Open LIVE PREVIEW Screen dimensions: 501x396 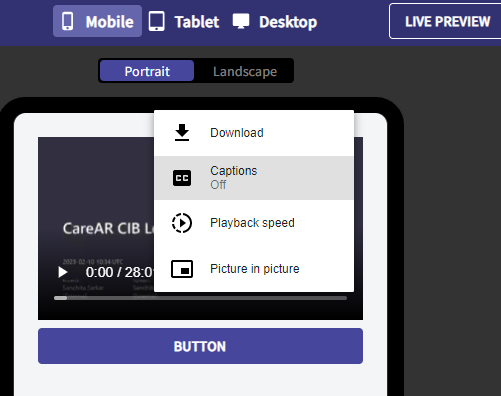(x=445, y=21)
